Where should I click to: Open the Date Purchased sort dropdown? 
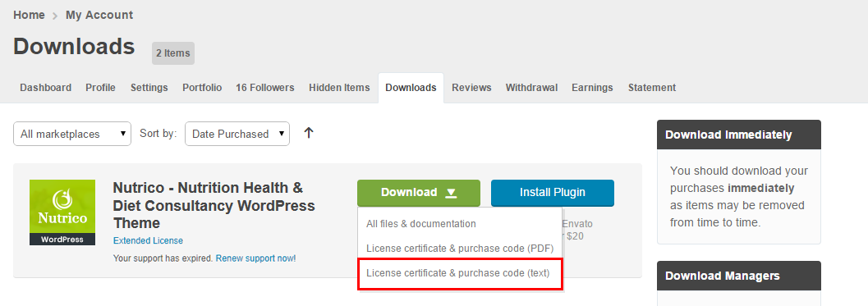[x=237, y=134]
